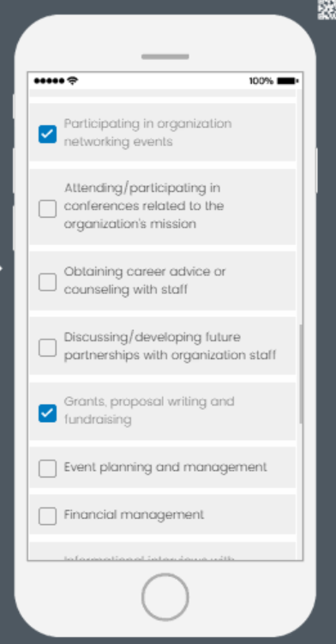Tap the phone's round home button

[x=165, y=597]
